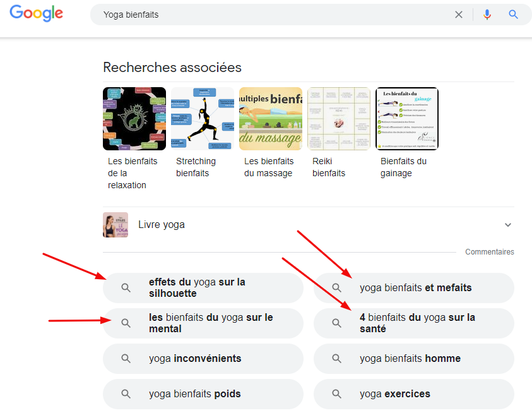This screenshot has height=420, width=532.
Task: Click magnifier icon beside effets du yoga silhouette
Action: (x=126, y=288)
